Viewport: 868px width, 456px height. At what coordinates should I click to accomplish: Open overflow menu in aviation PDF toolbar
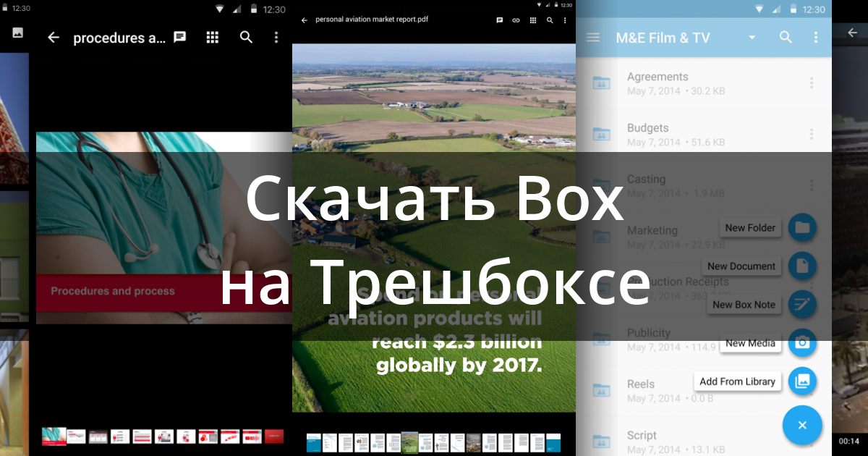click(566, 20)
